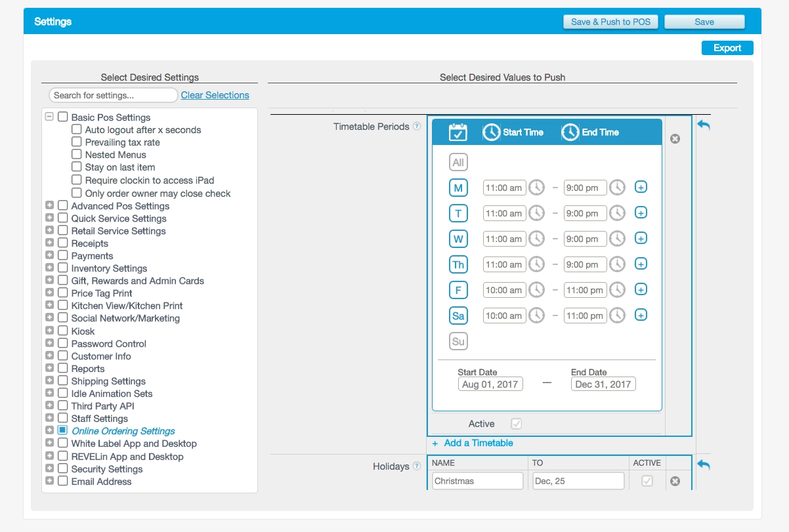Click the Search for settings field

(113, 95)
